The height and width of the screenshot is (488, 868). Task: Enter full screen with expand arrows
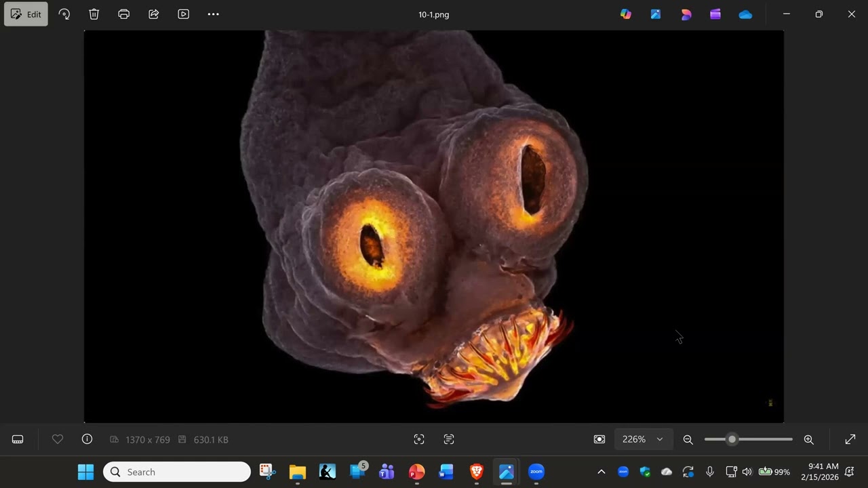850,439
